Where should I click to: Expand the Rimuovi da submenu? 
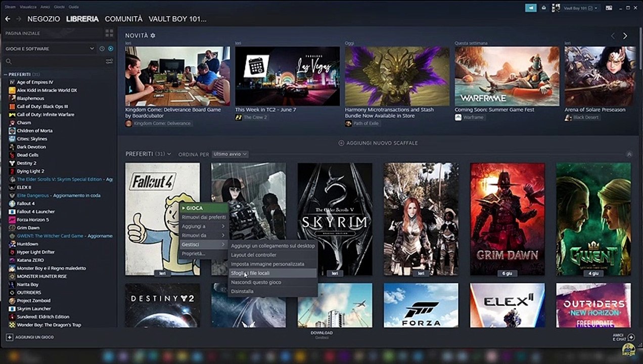click(x=204, y=235)
